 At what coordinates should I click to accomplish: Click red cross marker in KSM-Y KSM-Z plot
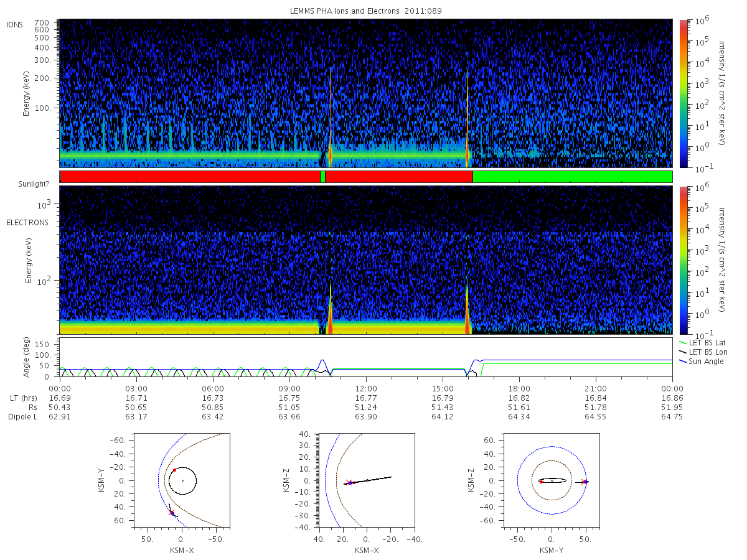coord(584,482)
